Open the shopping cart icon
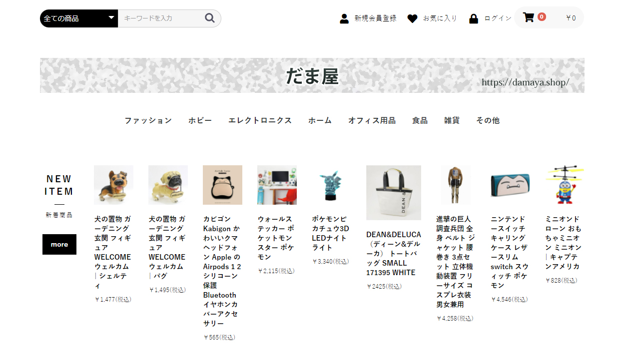635x364 pixels. tap(528, 17)
